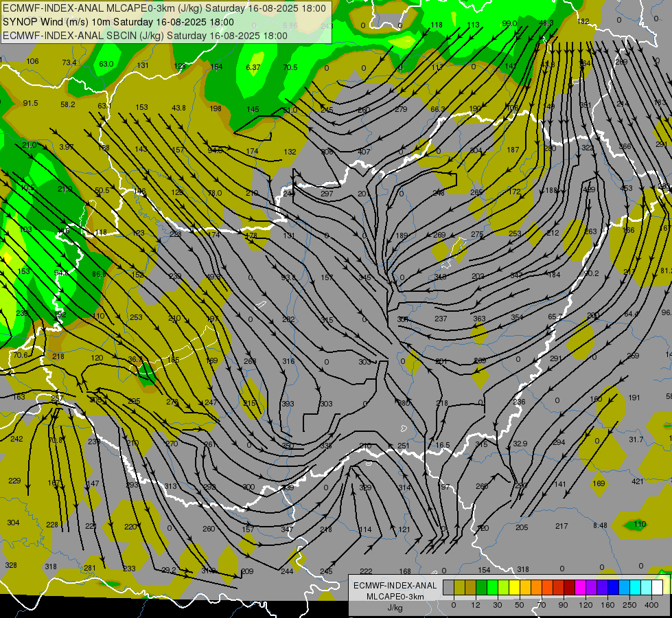Image resolution: width=672 pixels, height=618 pixels.
Task: Click the map value '8.48'
Action: (600, 525)
